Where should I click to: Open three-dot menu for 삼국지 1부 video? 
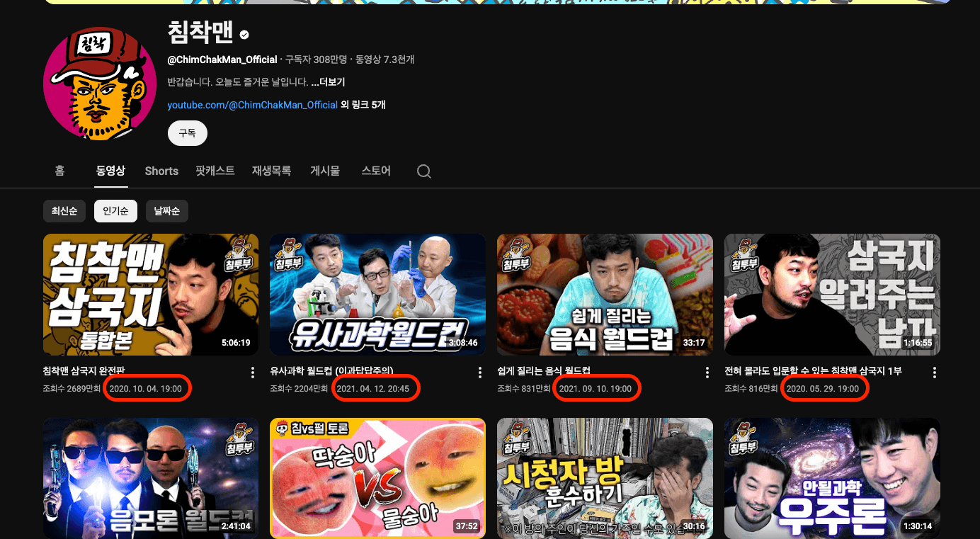[935, 373]
